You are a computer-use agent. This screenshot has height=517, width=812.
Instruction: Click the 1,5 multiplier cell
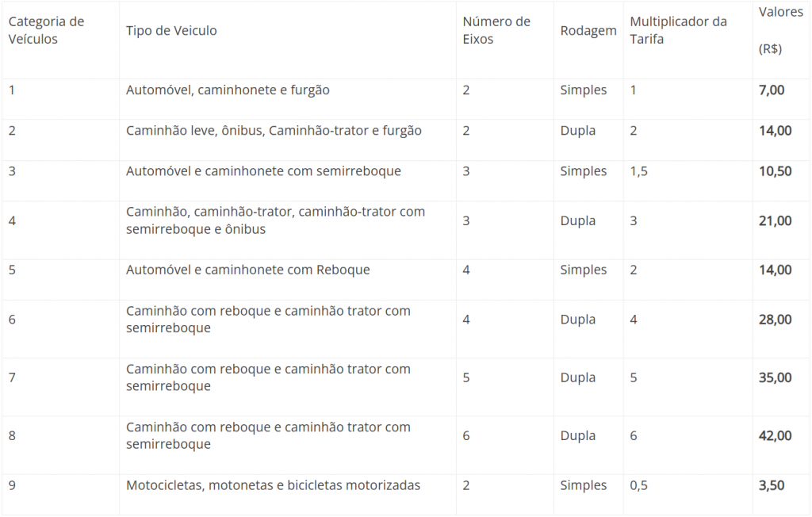(x=638, y=171)
